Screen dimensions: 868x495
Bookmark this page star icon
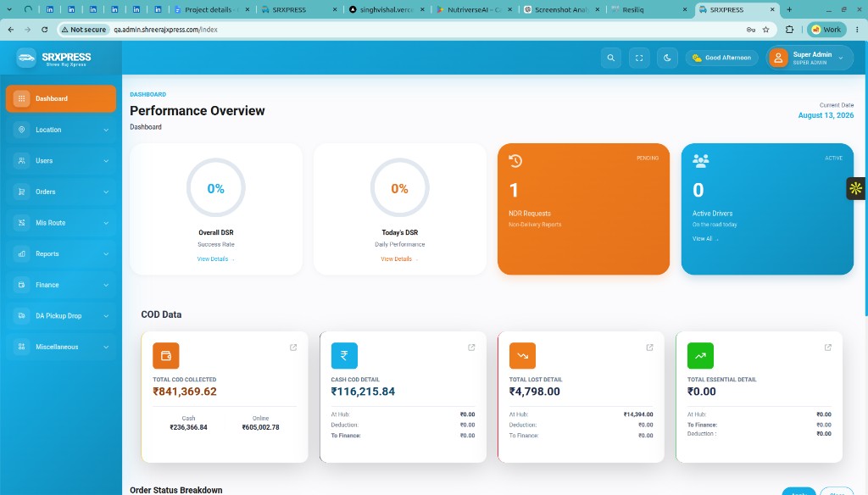(766, 30)
